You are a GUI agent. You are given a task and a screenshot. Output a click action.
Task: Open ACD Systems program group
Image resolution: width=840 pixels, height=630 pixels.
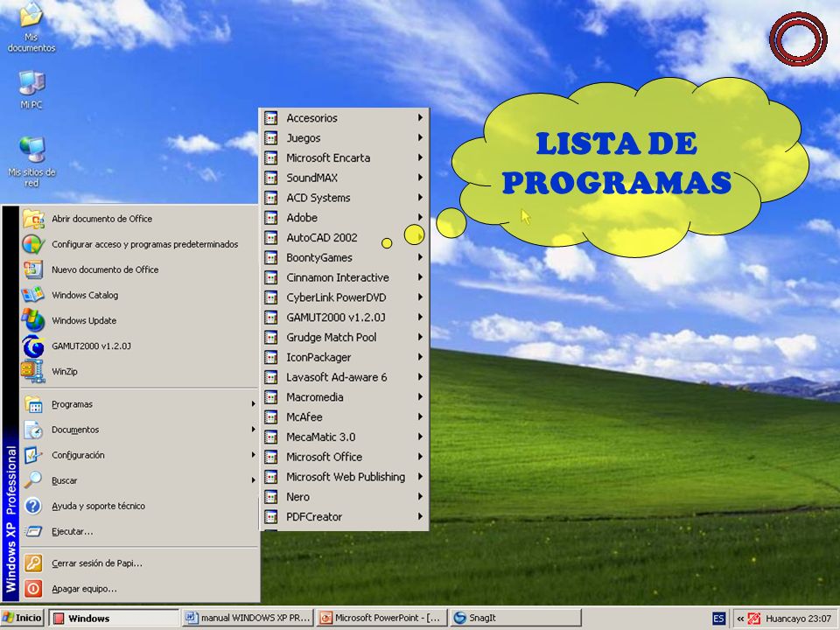pyautogui.click(x=344, y=198)
